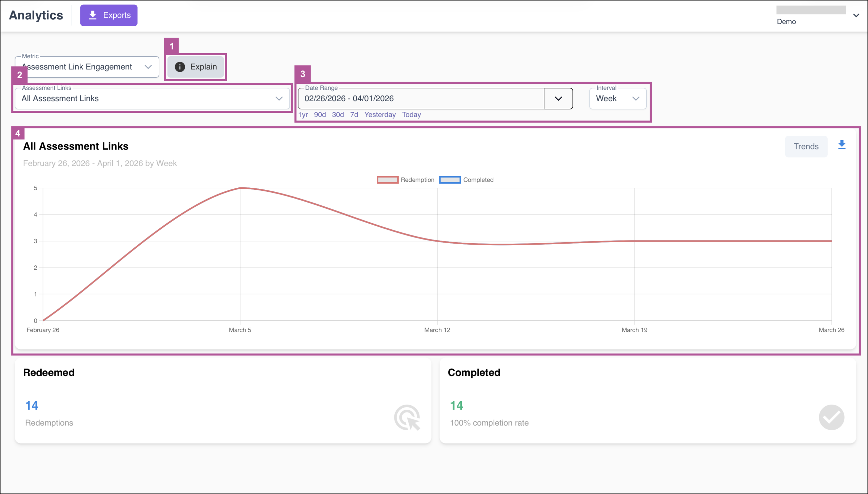This screenshot has height=494, width=868.
Task: Toggle Redemption series in the chart legend
Action: 405,180
